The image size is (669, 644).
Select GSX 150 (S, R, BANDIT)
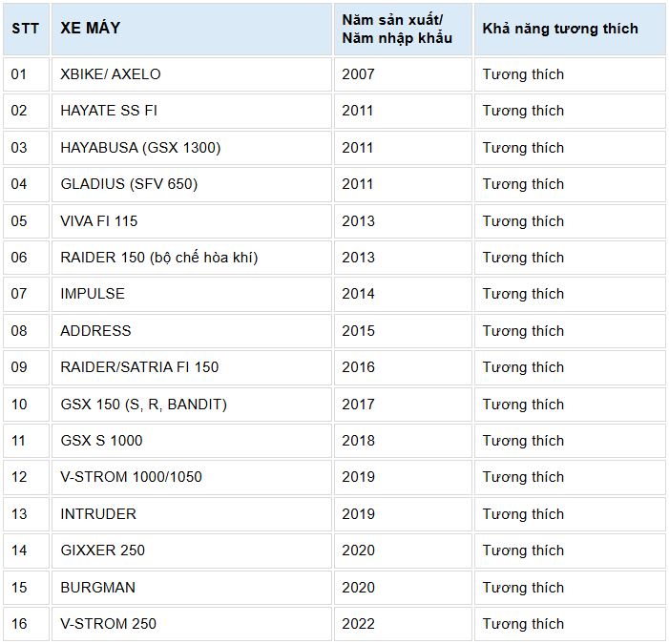(192, 405)
